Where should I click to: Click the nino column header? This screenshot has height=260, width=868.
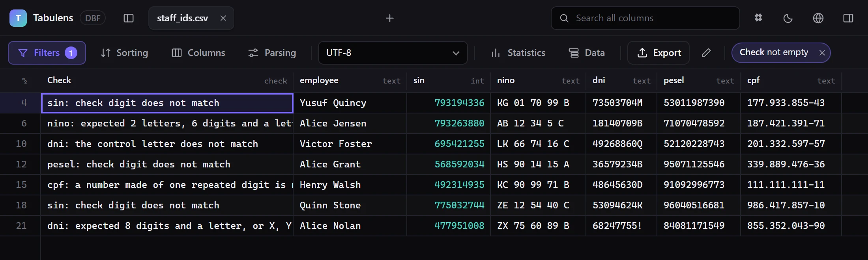[x=538, y=81]
